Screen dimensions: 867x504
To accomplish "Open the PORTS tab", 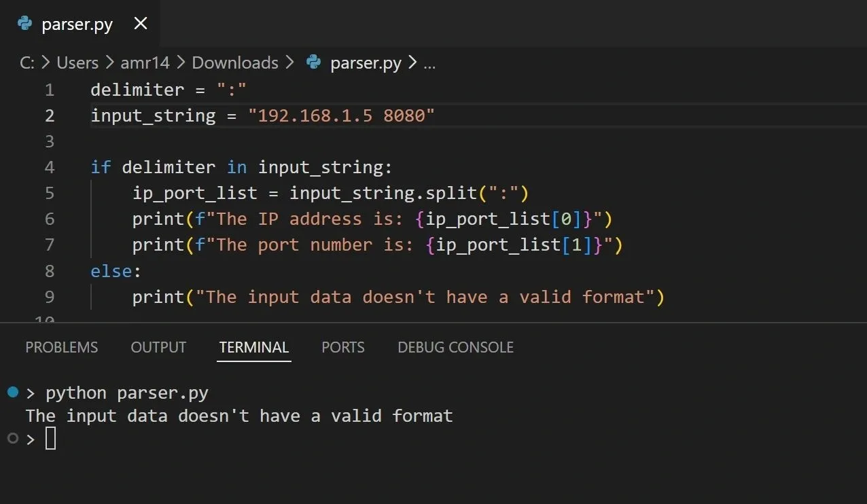I will click(x=342, y=347).
